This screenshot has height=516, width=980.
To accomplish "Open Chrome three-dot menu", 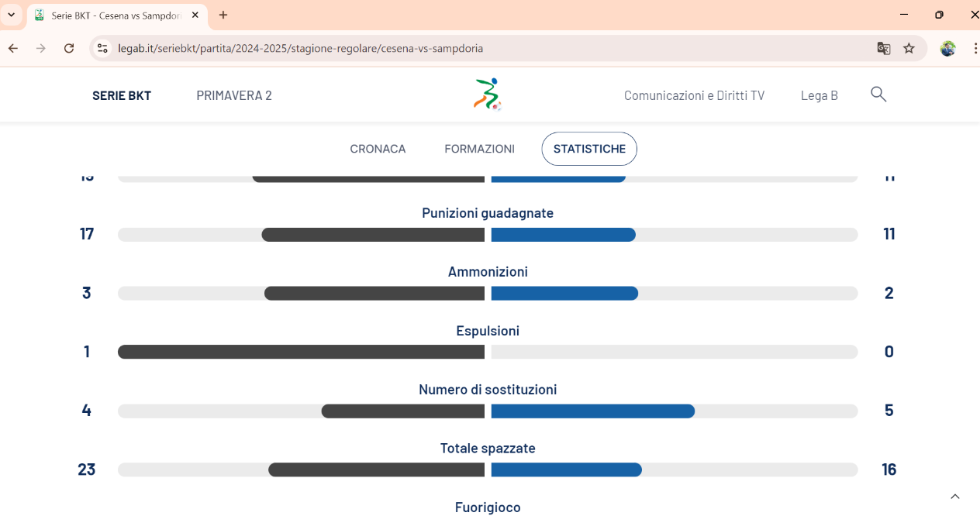I will point(975,48).
